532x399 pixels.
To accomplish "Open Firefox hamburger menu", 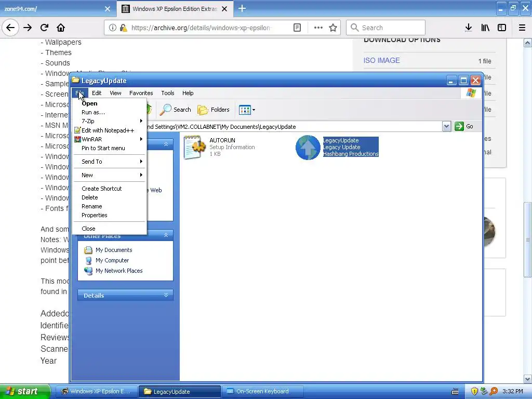I will tap(522, 28).
